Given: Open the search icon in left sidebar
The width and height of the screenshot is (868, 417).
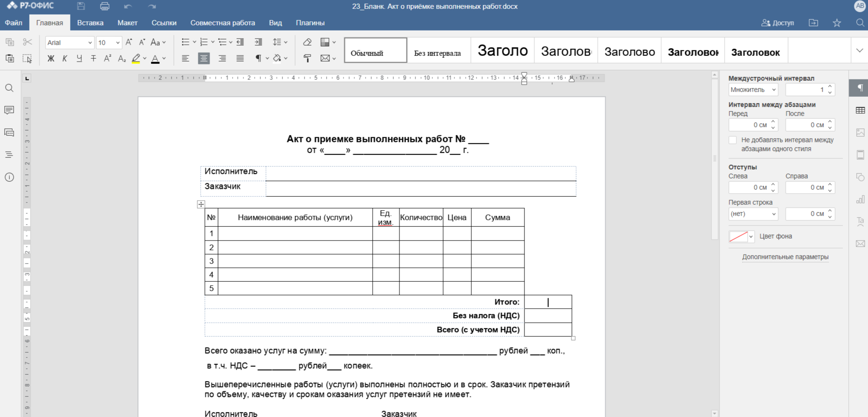Looking at the screenshot, I should click(x=9, y=88).
